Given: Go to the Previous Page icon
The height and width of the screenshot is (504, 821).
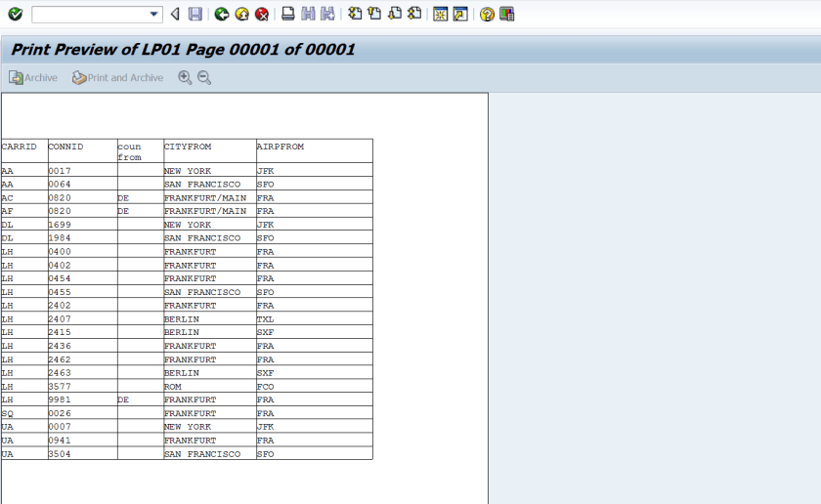Looking at the screenshot, I should [374, 14].
